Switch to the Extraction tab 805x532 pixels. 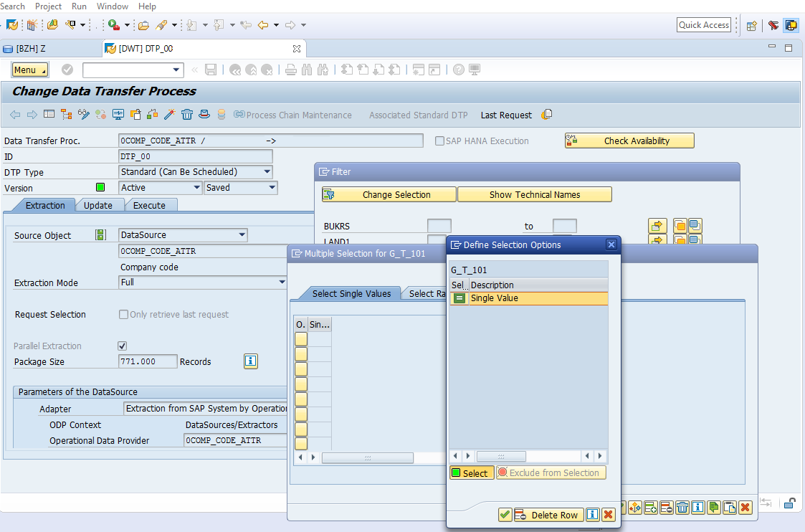click(45, 205)
